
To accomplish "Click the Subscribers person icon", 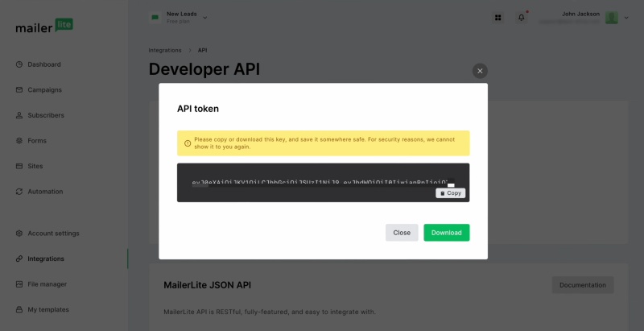I will (x=19, y=115).
